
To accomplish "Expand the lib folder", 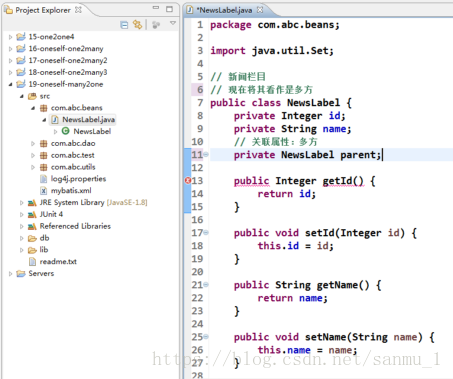I will tap(22, 250).
